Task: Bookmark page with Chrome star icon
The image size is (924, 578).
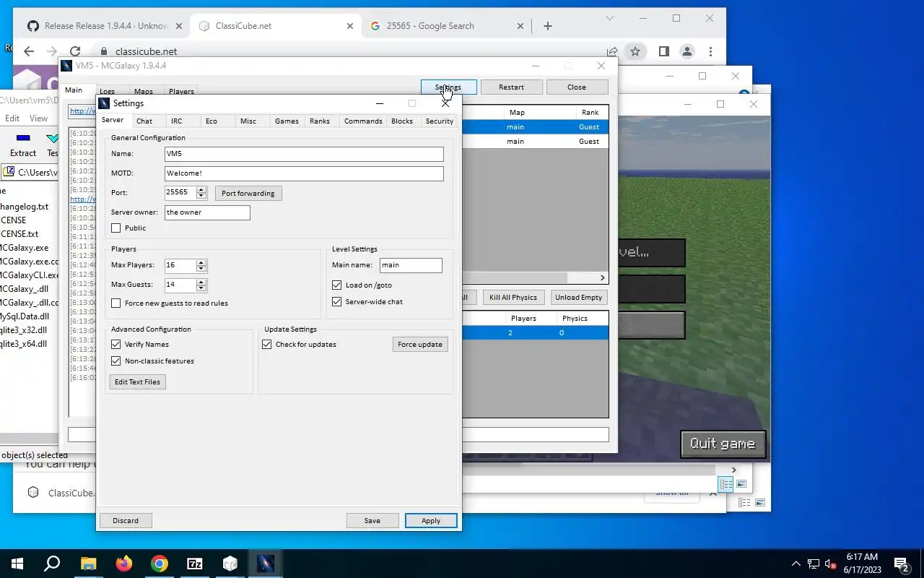Action: coord(635,51)
